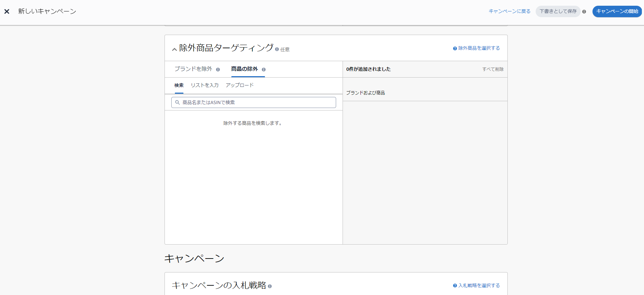The image size is (644, 295).
Task: Collapse the 除外商品ターゲティング section
Action: [174, 49]
